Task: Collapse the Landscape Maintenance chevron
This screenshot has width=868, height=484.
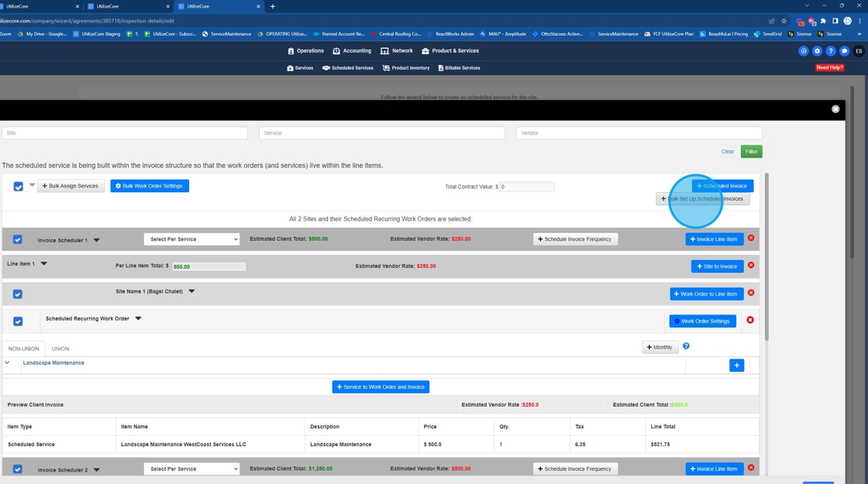Action: (x=7, y=363)
